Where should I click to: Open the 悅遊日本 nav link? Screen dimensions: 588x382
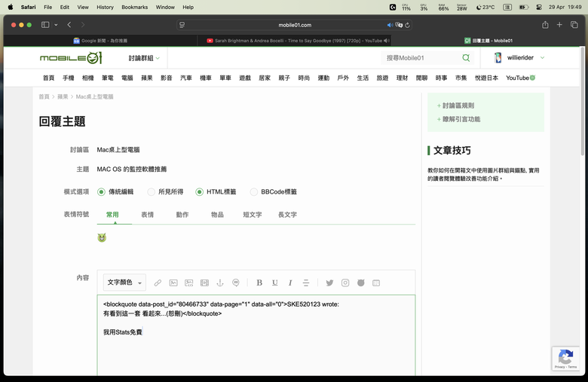(x=486, y=78)
